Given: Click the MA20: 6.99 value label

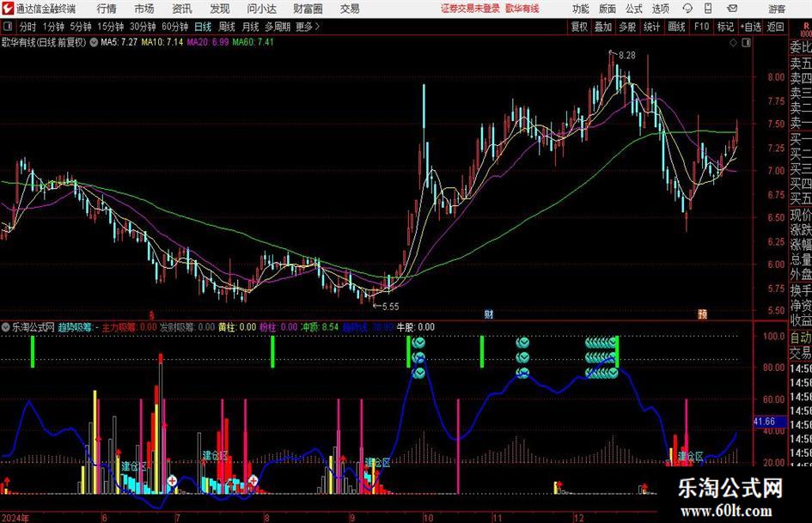Looking at the screenshot, I should click(x=208, y=42).
